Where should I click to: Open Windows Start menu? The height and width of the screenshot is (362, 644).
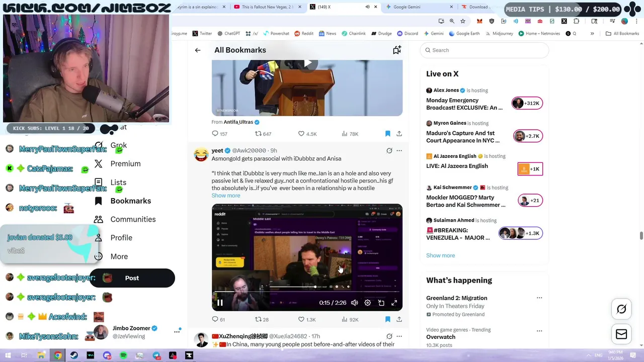click(8, 355)
